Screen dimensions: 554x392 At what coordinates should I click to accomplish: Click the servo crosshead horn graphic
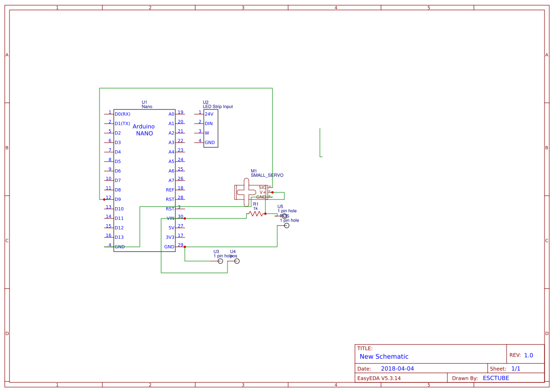point(246,191)
